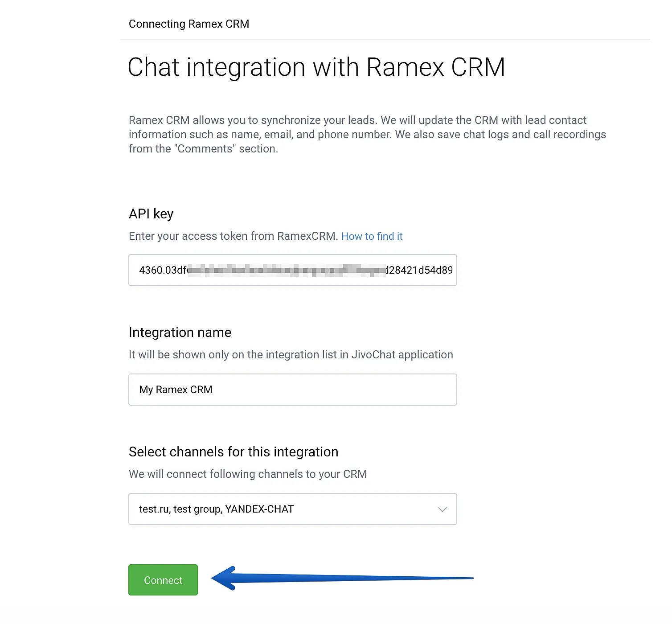This screenshot has width=672, height=624.
Task: Click the word "Comments" in the description
Action: pos(205,149)
